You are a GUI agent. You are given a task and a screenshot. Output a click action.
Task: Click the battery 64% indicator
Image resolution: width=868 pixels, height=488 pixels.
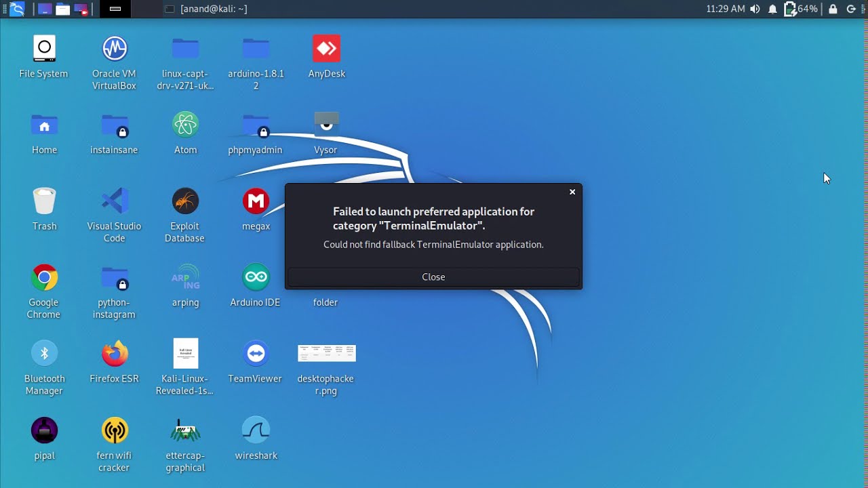pos(801,9)
